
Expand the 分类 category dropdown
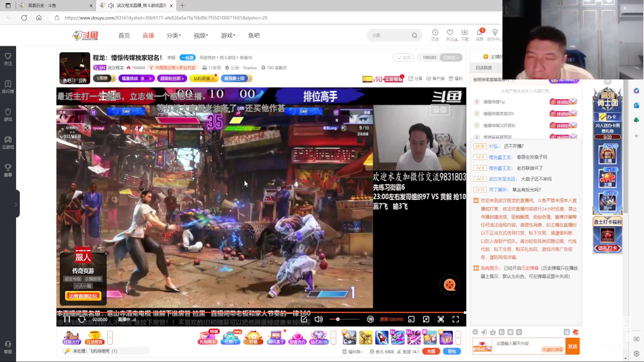pos(173,35)
